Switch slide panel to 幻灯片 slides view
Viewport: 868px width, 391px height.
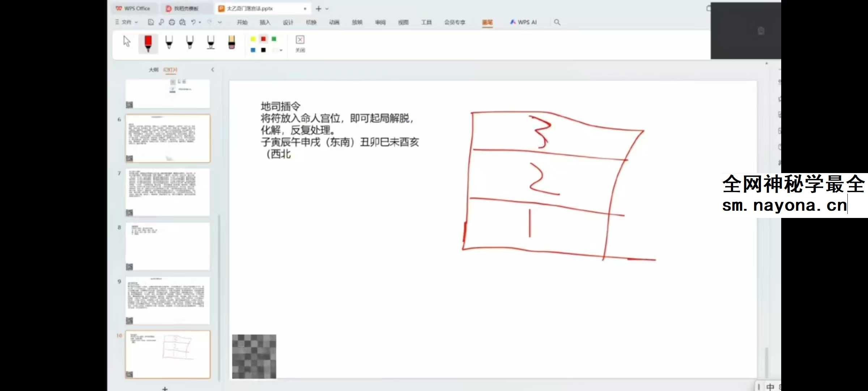pos(170,70)
